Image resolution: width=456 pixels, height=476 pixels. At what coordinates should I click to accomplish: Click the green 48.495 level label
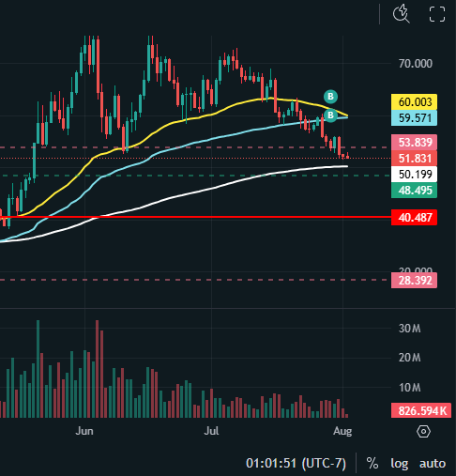click(414, 191)
